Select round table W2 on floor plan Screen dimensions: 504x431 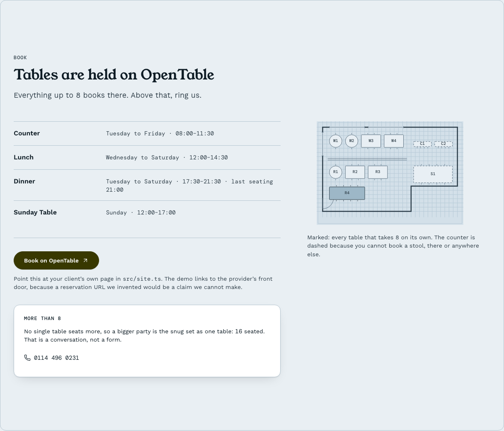[351, 141]
